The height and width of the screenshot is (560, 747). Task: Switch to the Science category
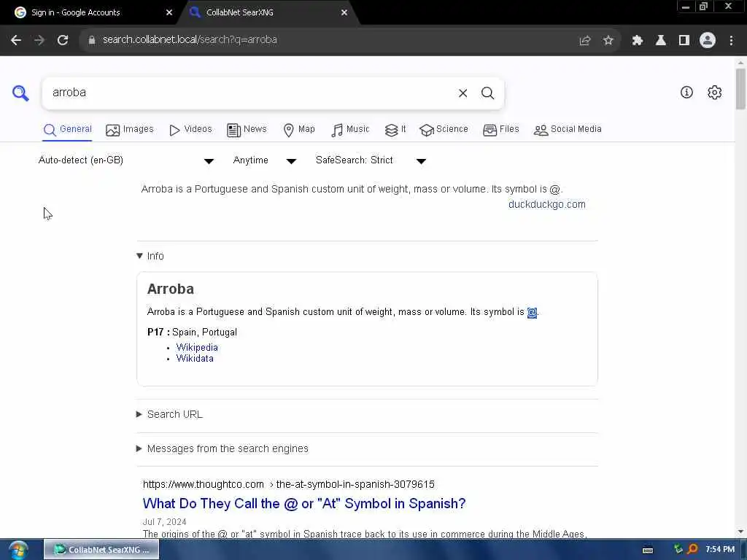click(444, 130)
